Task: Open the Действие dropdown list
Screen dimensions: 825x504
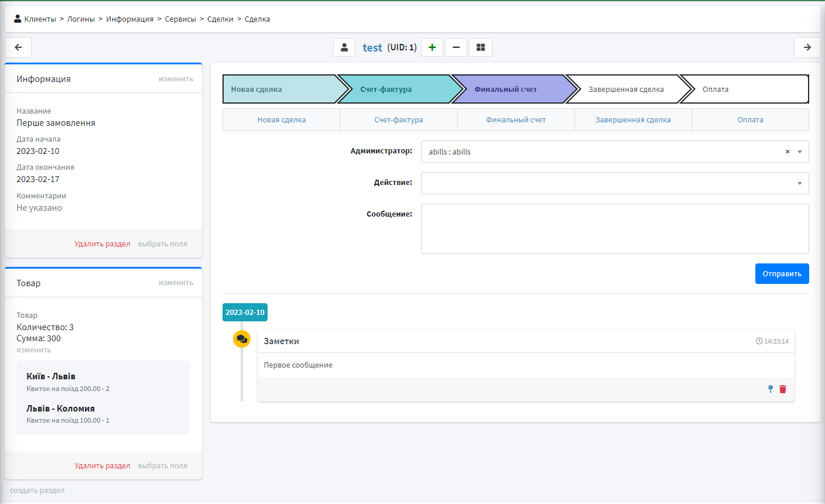Action: (x=615, y=183)
